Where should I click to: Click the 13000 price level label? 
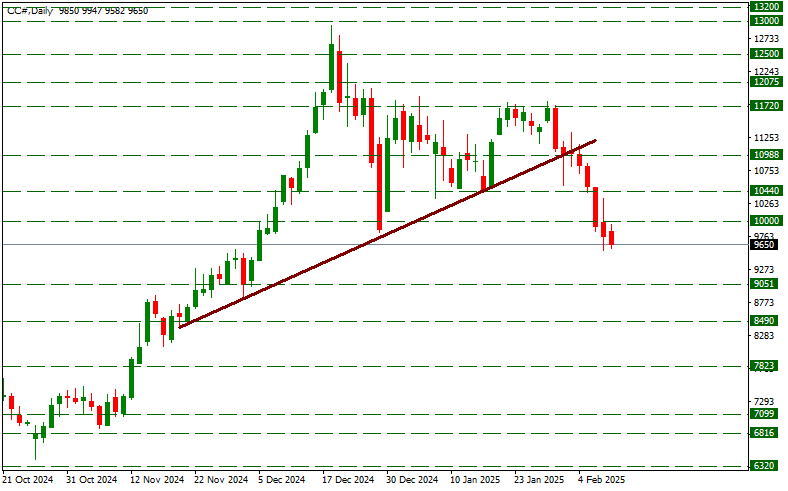(x=767, y=21)
